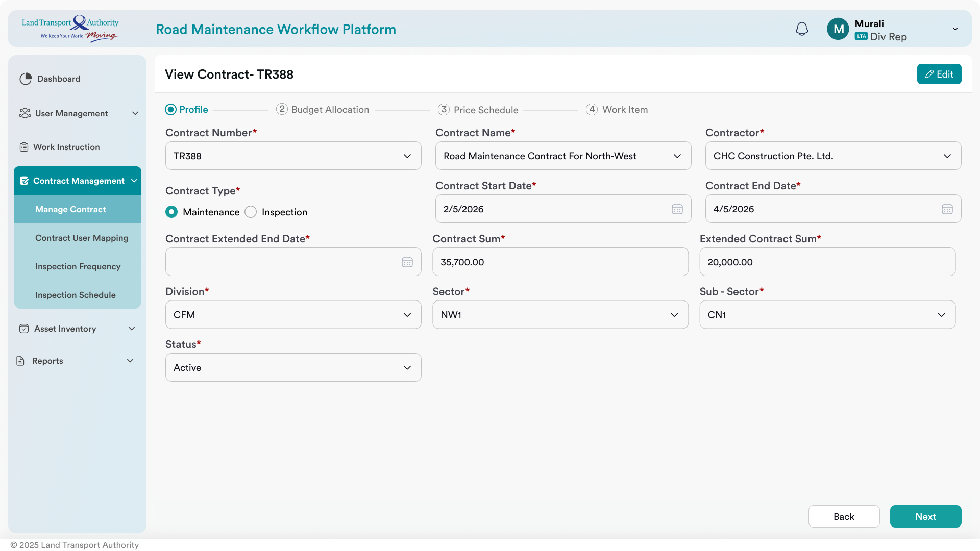Expand the Murali user profile menu
The width and height of the screenshot is (980, 551).
tap(955, 29)
